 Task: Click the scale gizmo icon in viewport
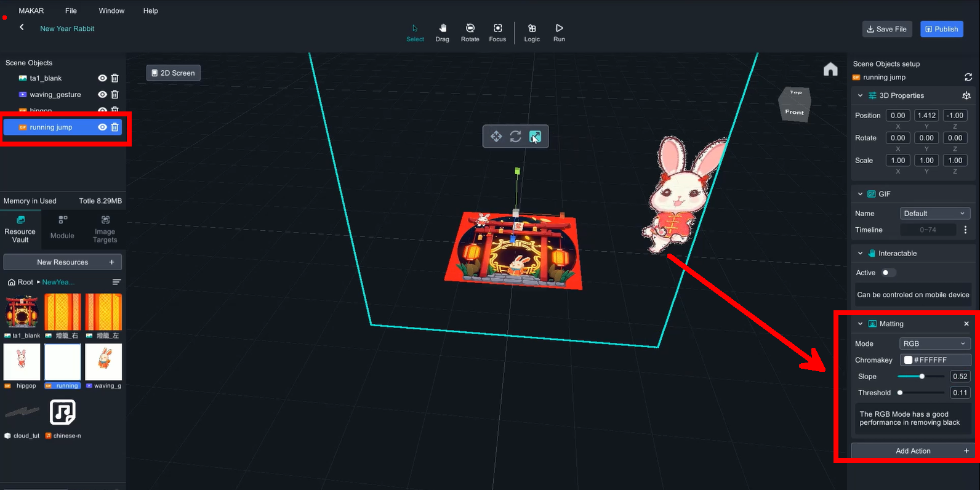[535, 137]
